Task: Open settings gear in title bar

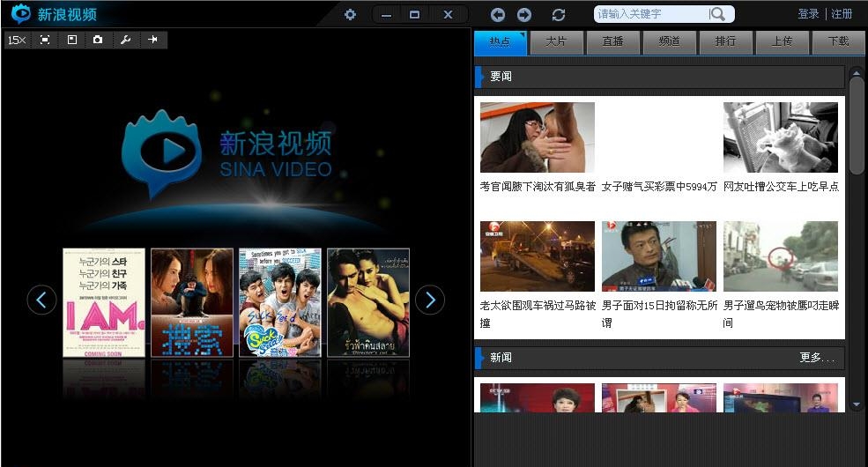Action: click(350, 14)
